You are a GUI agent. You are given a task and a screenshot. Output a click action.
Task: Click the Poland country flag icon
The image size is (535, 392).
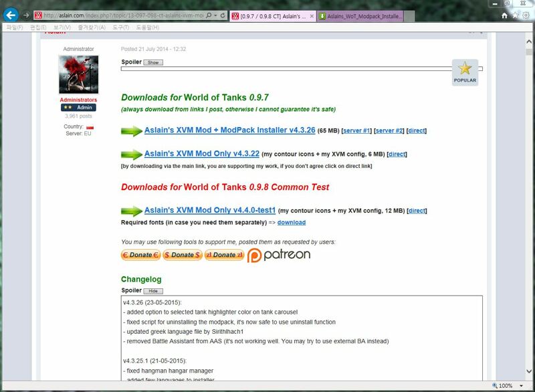(x=90, y=127)
